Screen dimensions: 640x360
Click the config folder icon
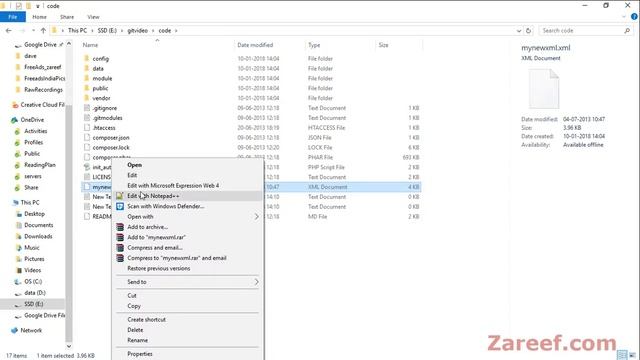(87, 58)
